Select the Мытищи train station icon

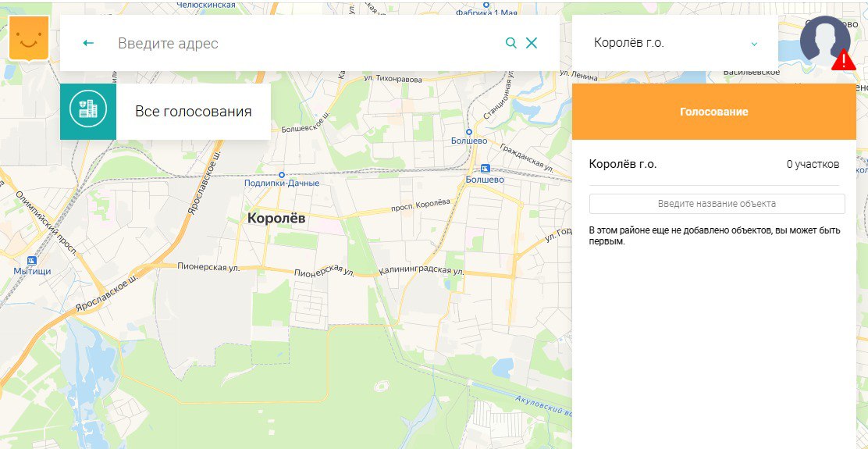(32, 260)
